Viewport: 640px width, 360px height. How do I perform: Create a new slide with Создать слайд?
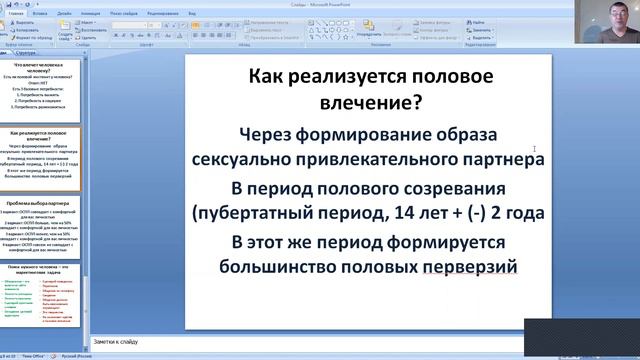pyautogui.click(x=65, y=31)
